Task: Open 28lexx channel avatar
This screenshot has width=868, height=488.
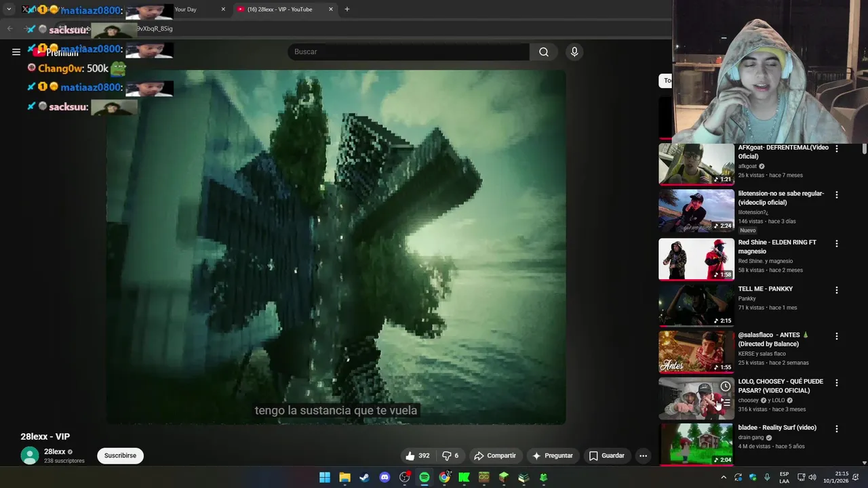Action: pyautogui.click(x=30, y=455)
